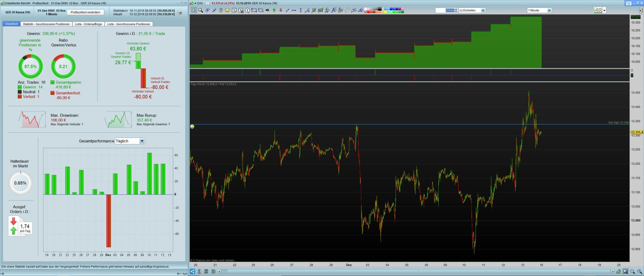
Task: Click the blue share chart icon
Action: pos(192,271)
